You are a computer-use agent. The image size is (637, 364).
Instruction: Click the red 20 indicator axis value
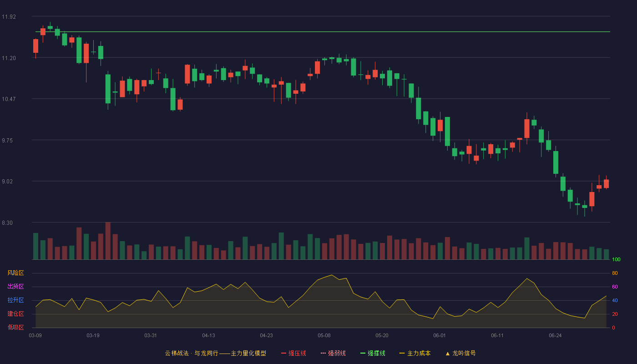click(615, 314)
